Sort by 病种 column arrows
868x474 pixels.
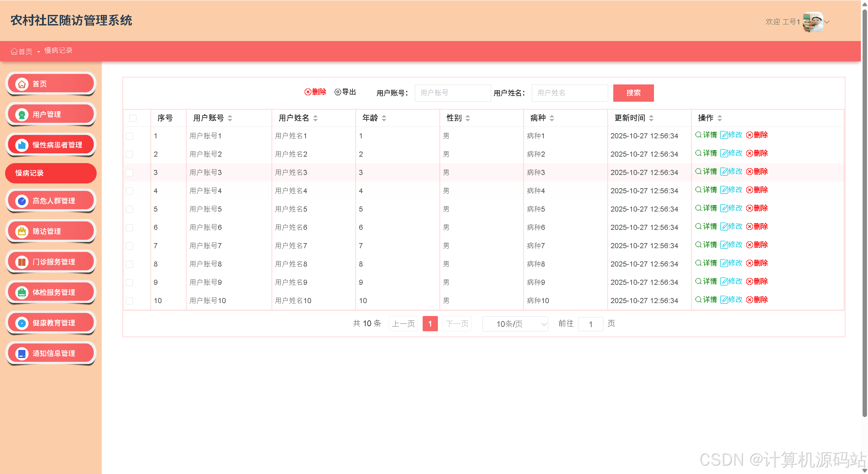coord(552,118)
